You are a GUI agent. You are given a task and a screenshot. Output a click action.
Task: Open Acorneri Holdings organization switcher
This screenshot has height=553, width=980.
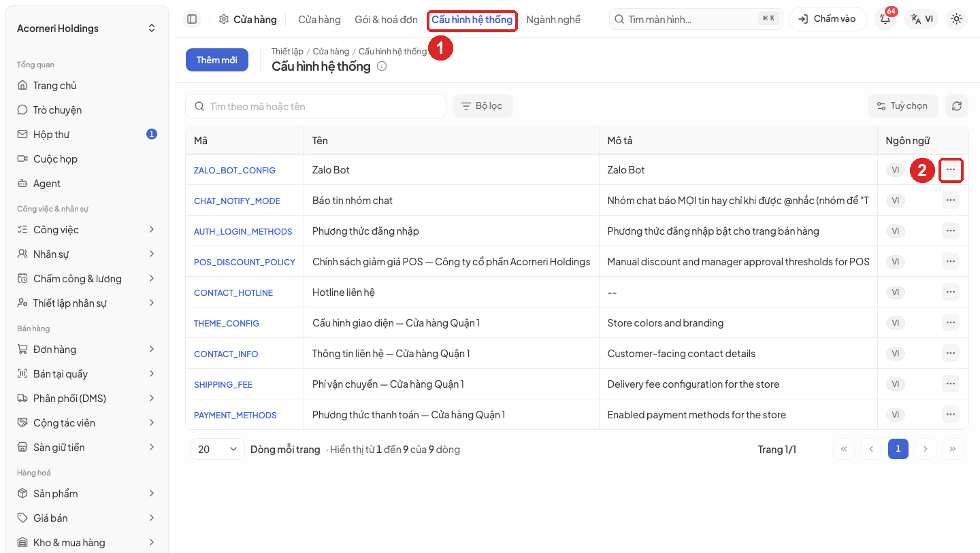87,29
